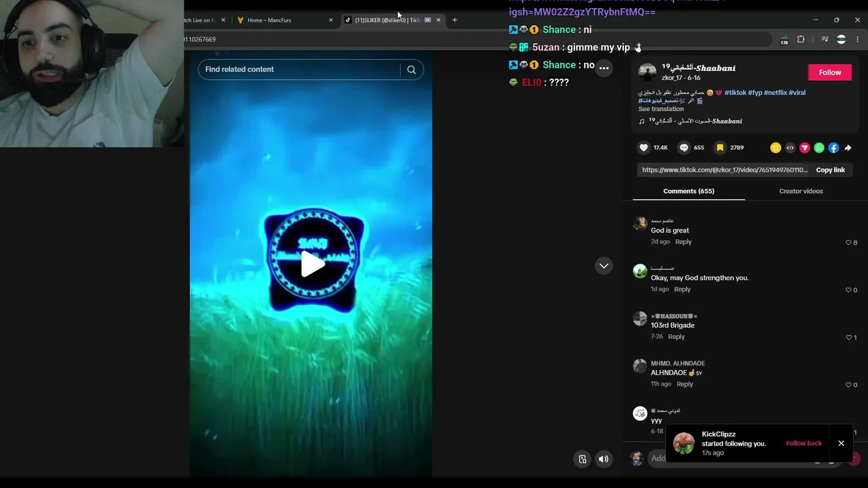Image resolution: width=868 pixels, height=488 pixels.
Task: Open the original sound link by Shaabani
Action: point(695,121)
